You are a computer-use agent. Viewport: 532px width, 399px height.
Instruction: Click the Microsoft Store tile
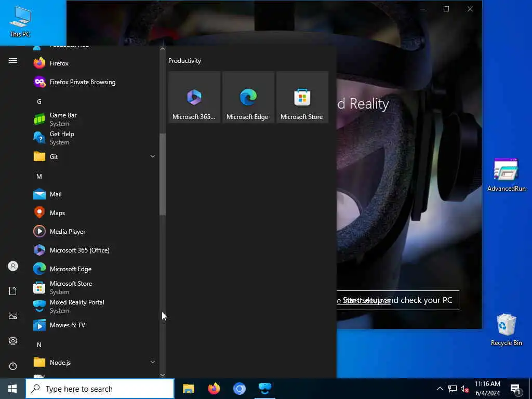pos(302,97)
